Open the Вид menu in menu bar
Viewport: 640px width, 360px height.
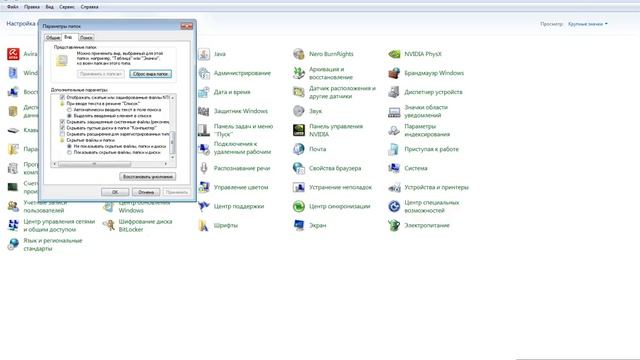coord(49,7)
